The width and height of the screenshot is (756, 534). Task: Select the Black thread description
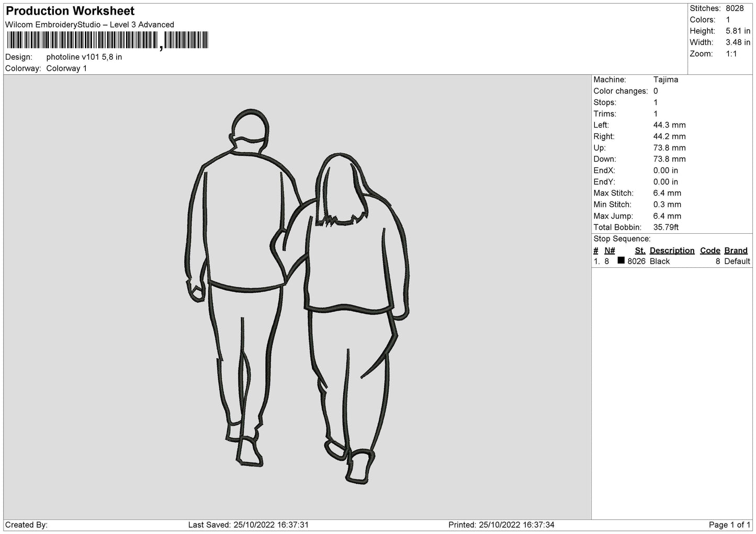[660, 262]
